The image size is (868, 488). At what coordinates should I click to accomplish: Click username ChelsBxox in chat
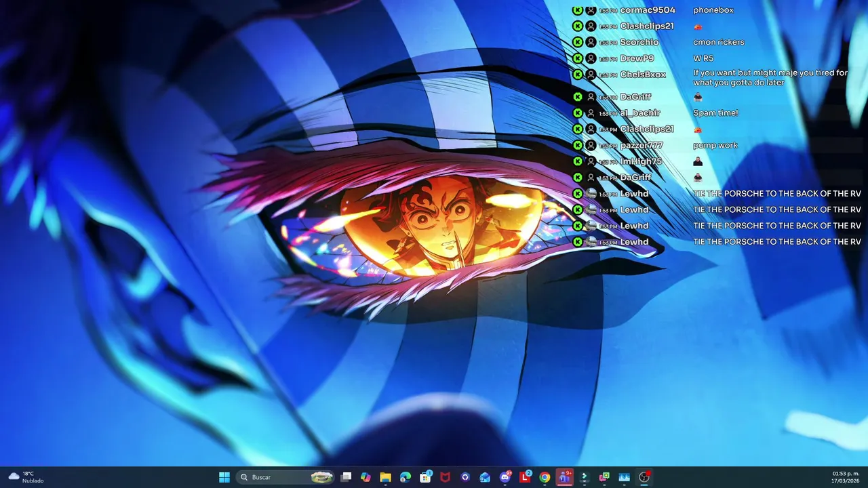643,75
